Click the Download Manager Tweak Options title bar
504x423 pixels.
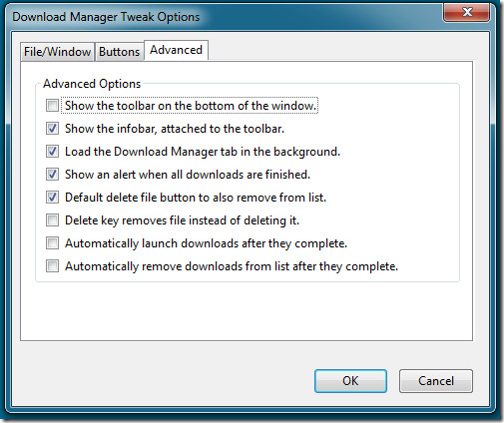[106, 17]
